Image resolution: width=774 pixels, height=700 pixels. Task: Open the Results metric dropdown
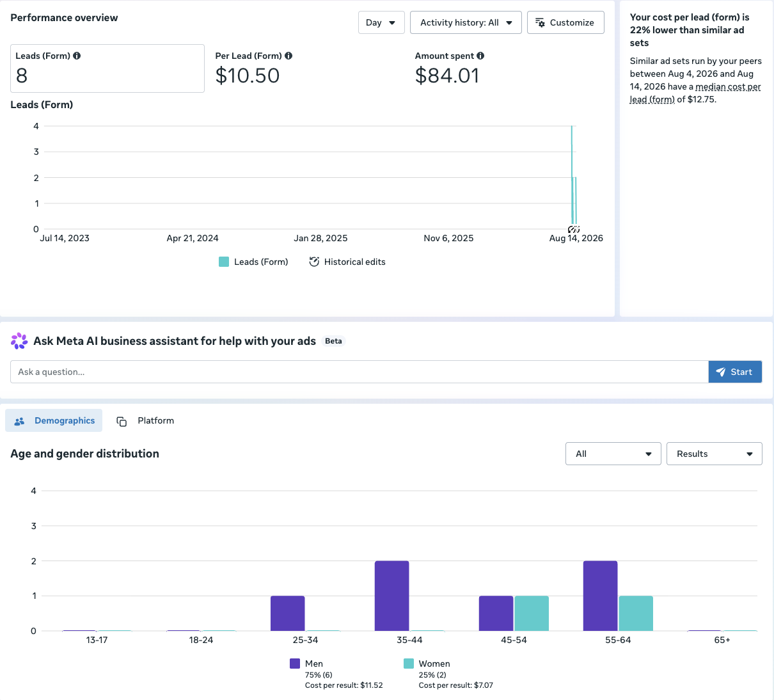tap(715, 454)
